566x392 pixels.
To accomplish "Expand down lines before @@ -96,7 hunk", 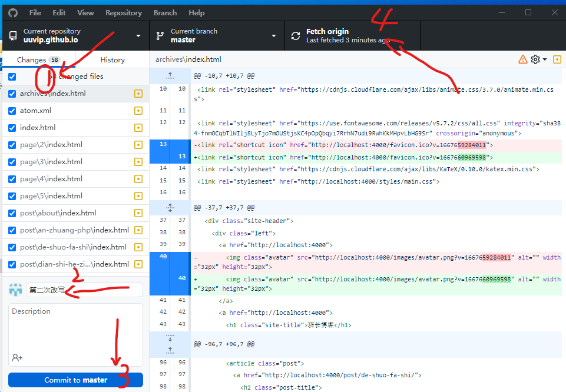I will [170, 338].
